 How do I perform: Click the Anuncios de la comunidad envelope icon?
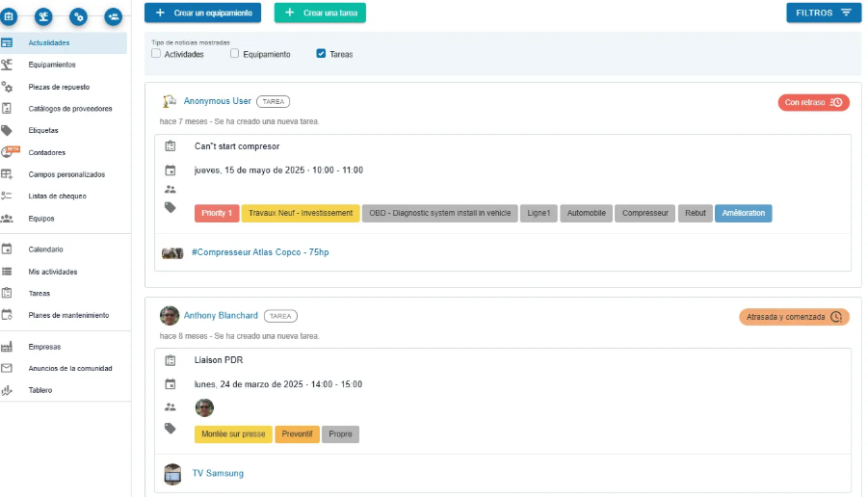coord(8,368)
